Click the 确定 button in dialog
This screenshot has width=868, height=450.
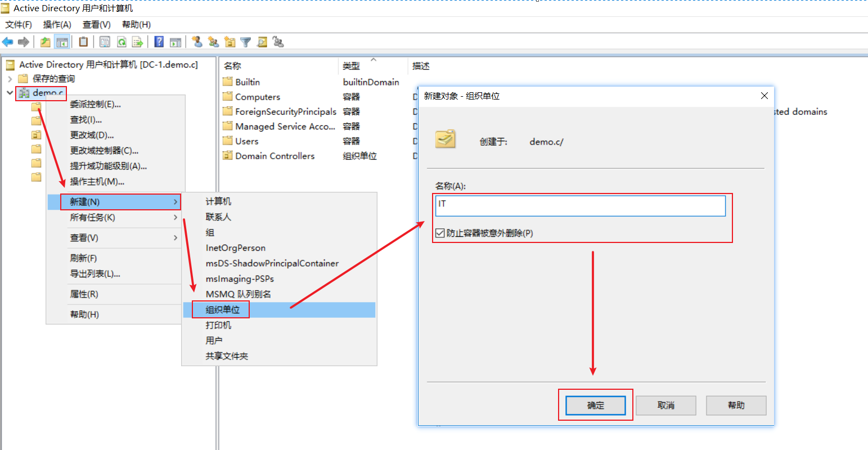[x=595, y=406]
